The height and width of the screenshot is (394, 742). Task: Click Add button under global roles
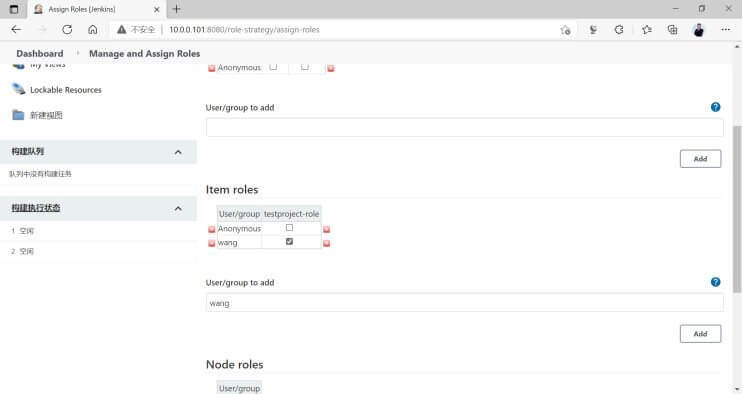coord(700,159)
